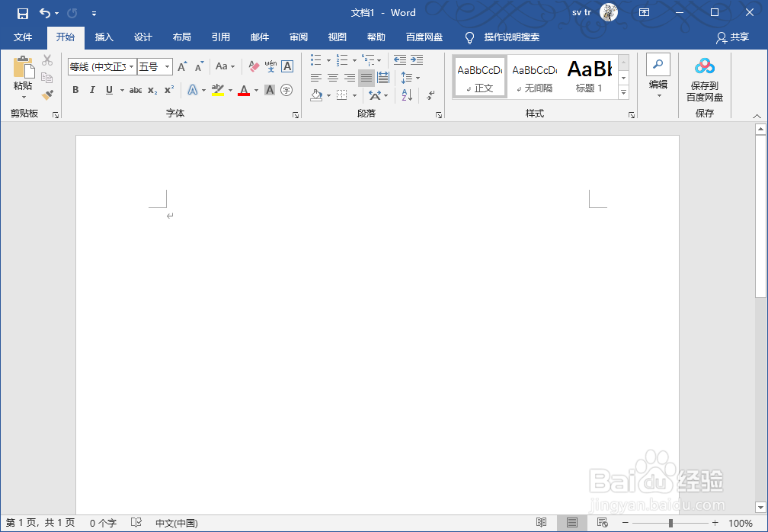Toggle strikethrough formatting
Screen dimensions: 768x532
coord(136,90)
